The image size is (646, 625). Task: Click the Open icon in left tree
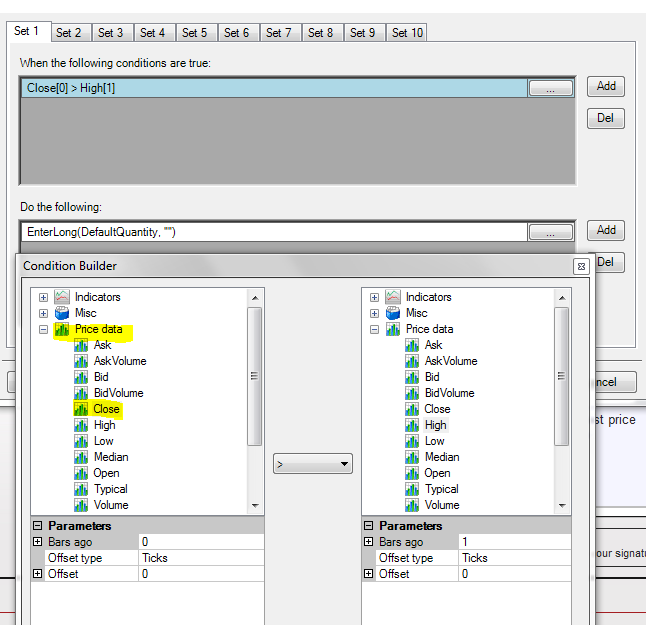[81, 473]
